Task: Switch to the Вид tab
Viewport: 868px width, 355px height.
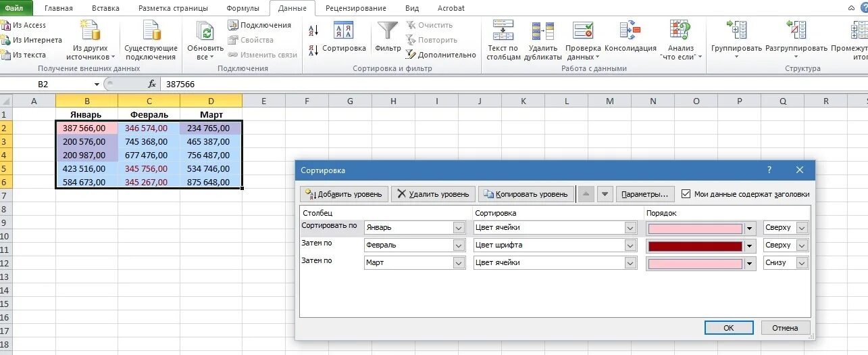Action: tap(412, 8)
